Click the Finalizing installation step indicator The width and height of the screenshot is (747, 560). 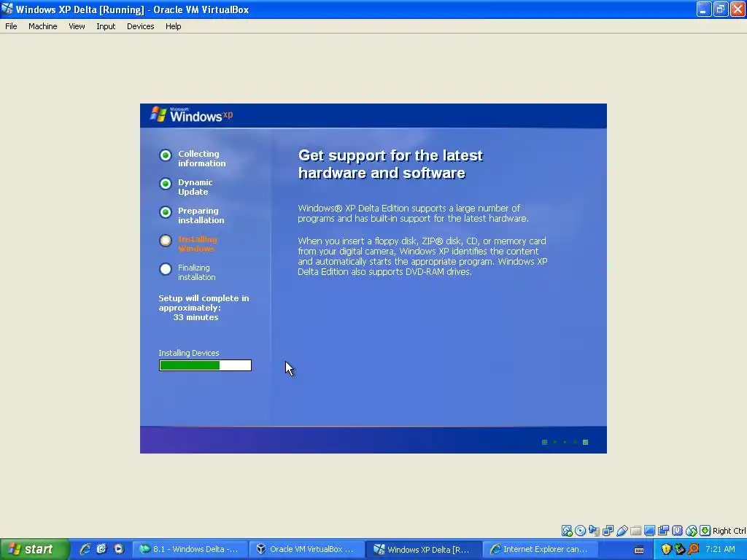click(166, 269)
